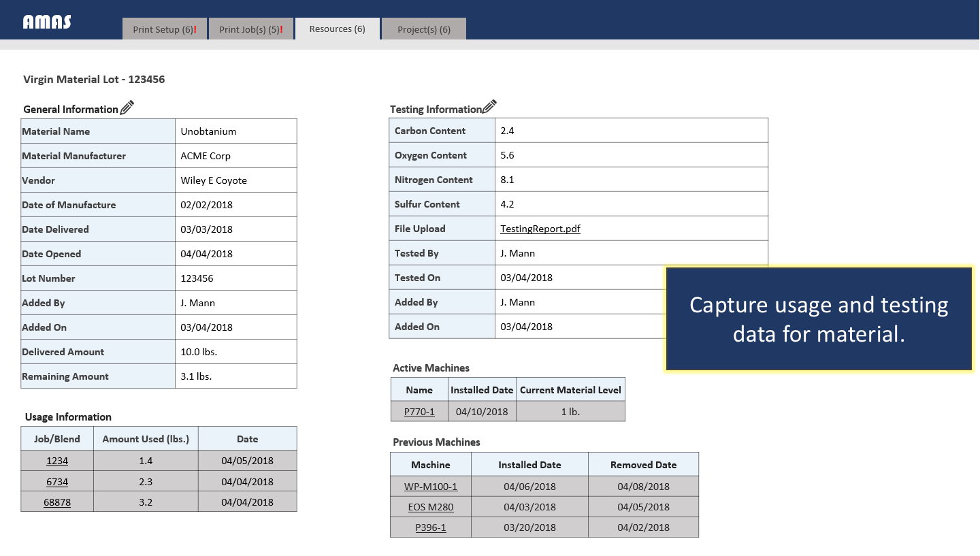Click the Carbon Content value field
The width and height of the screenshot is (980, 556).
(630, 131)
